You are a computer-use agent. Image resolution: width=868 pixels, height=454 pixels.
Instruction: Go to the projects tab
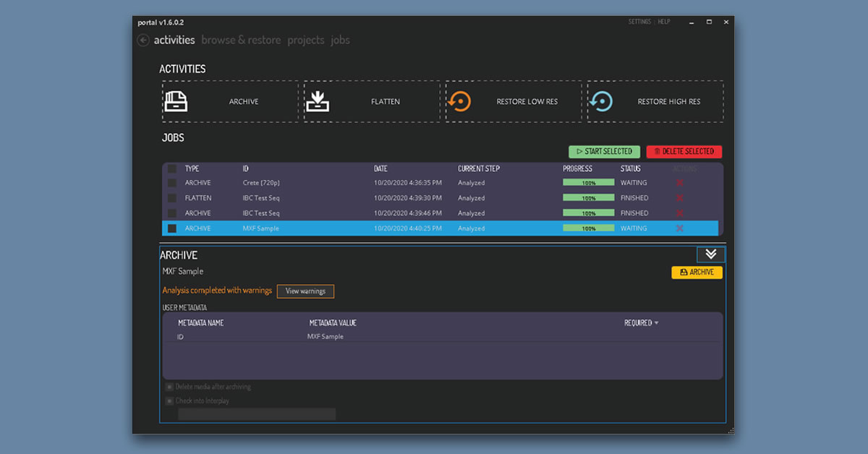click(x=306, y=40)
